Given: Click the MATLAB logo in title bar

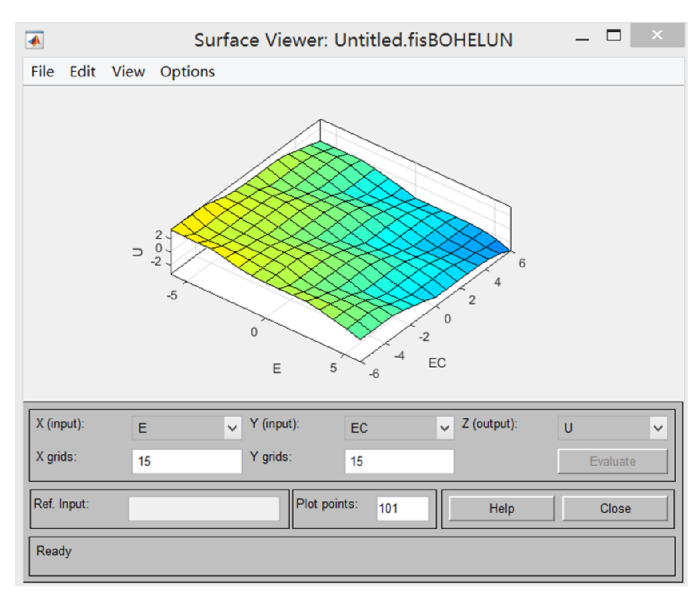Looking at the screenshot, I should (35, 40).
